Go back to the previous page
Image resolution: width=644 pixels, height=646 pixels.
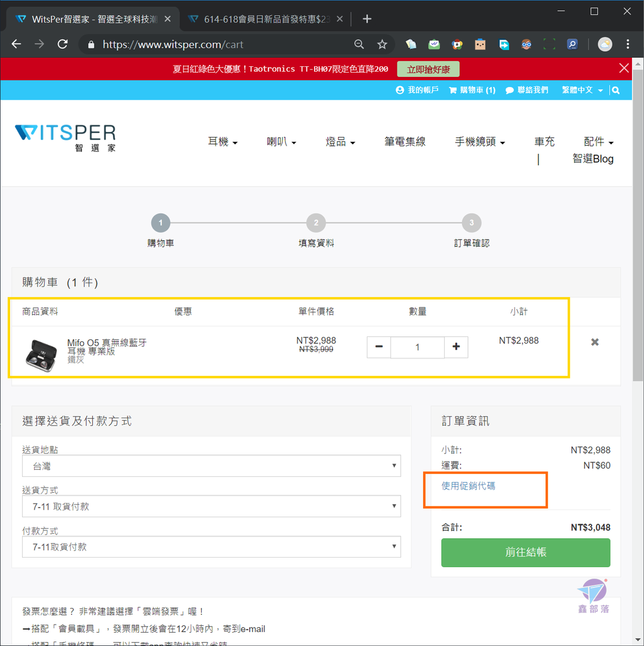16,44
